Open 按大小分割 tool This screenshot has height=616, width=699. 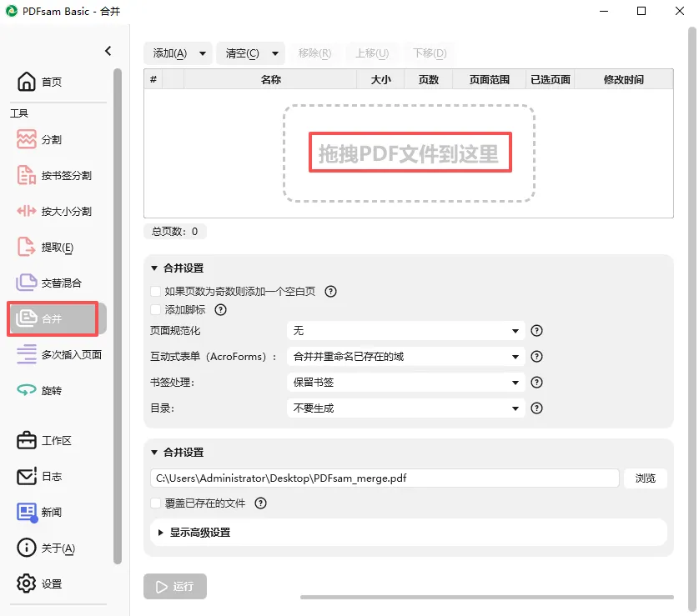click(54, 211)
